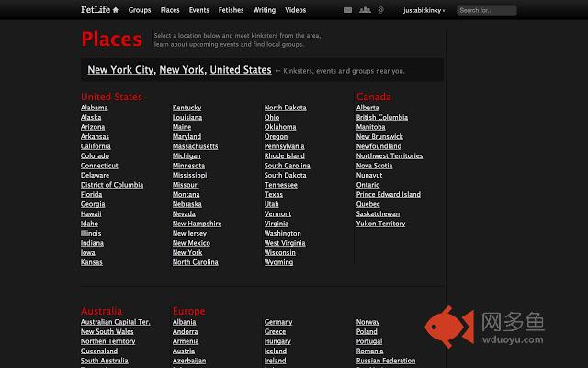Select the Kansas link
588x368 pixels.
pos(92,262)
